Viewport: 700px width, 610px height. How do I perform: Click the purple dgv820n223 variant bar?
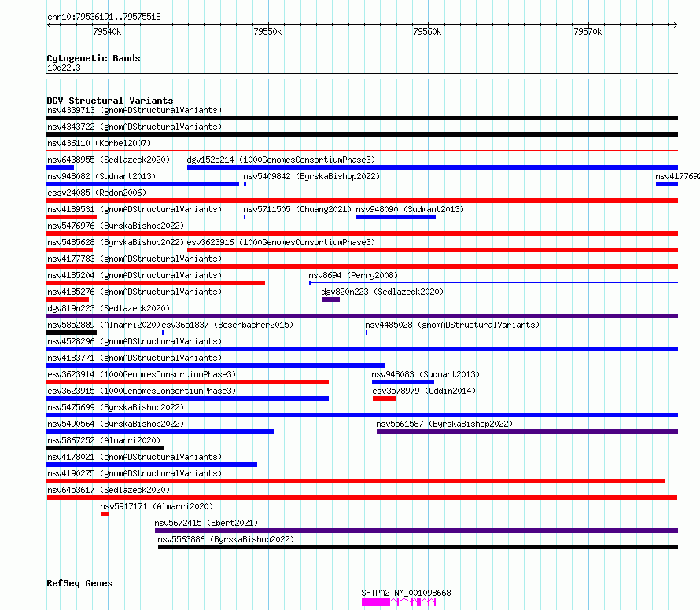click(331, 299)
